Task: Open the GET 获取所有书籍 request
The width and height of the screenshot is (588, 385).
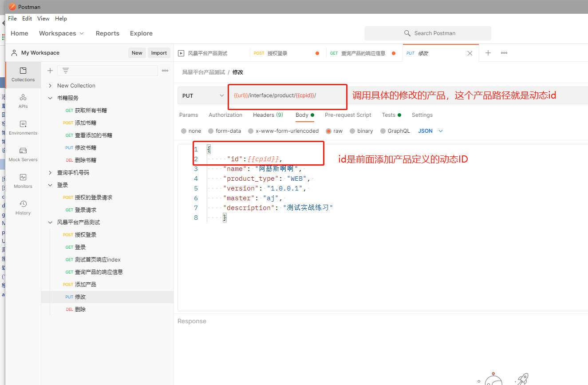Action: click(107, 111)
